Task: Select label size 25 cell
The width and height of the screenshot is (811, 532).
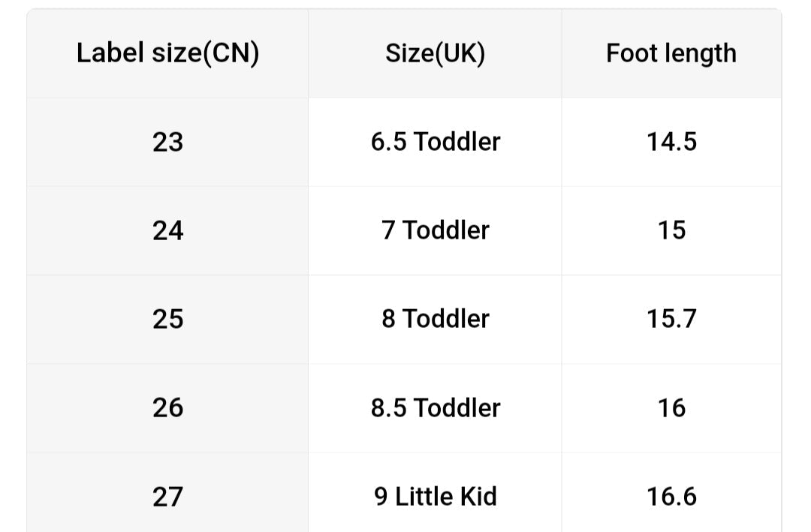Action: click(x=167, y=319)
